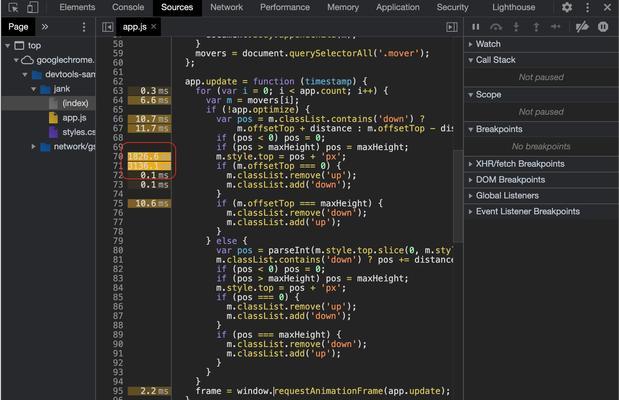Open the Security tab
The height and width of the screenshot is (400, 619).
pos(452,7)
